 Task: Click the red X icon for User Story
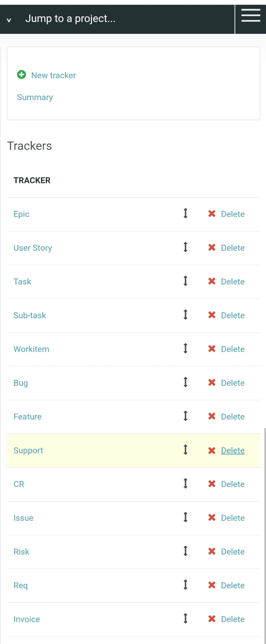coord(212,247)
